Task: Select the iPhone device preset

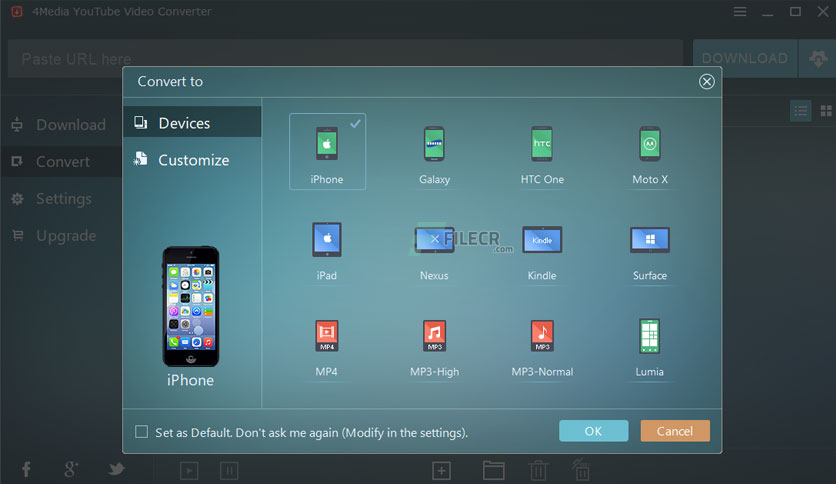Action: click(327, 151)
